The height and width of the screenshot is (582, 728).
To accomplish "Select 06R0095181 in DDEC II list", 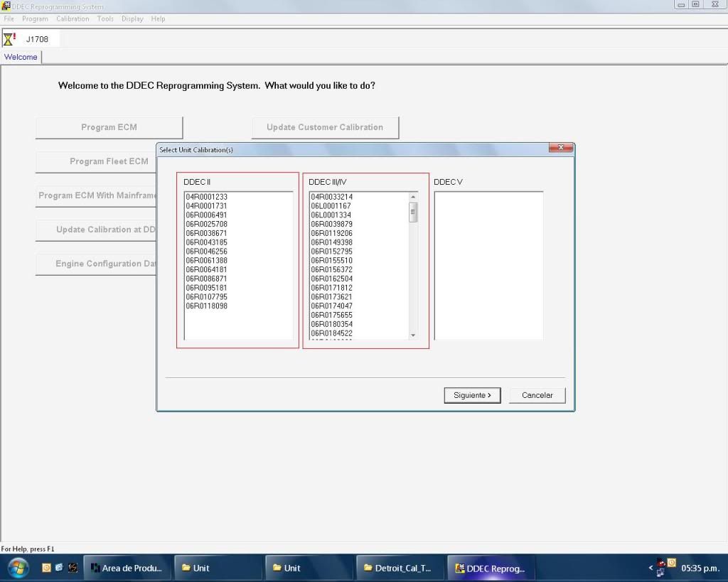I will [207, 288].
